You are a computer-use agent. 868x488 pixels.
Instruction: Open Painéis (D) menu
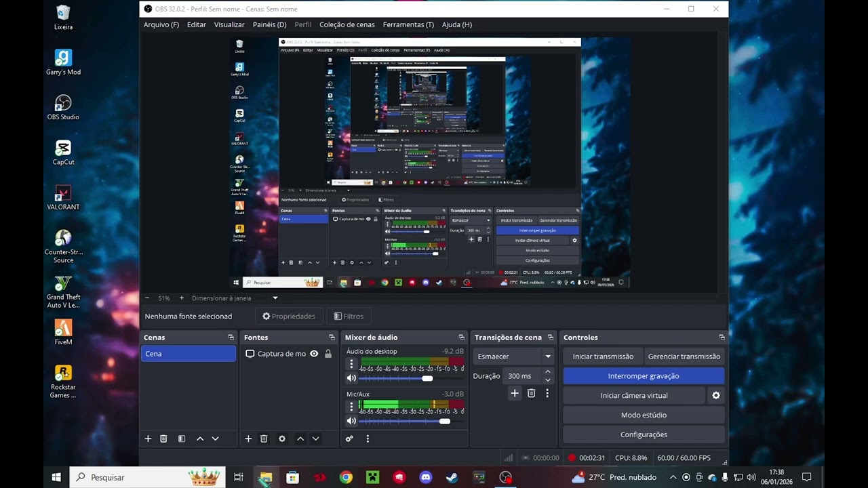click(x=269, y=24)
